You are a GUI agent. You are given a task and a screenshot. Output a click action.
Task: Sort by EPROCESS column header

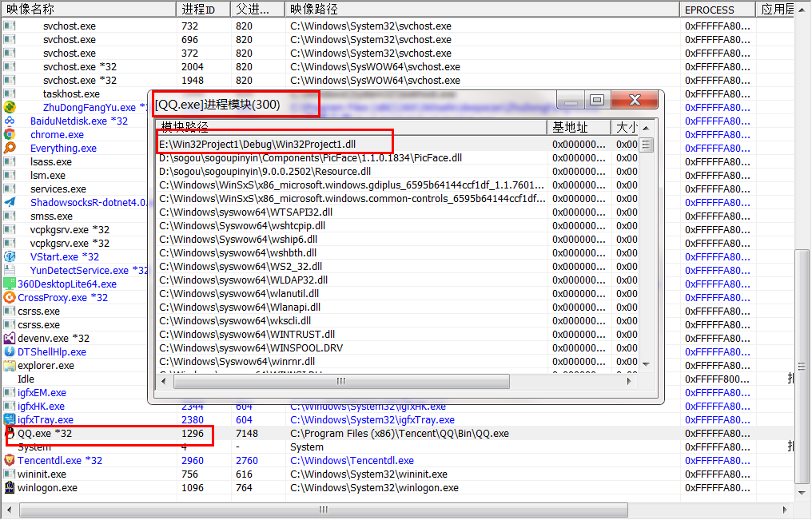pyautogui.click(x=718, y=10)
